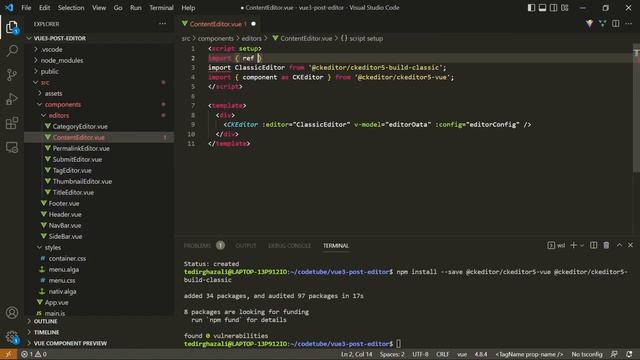Screen dimensions: 640x360
Task: Open Remote Explorer view
Action: click(x=12, y=147)
